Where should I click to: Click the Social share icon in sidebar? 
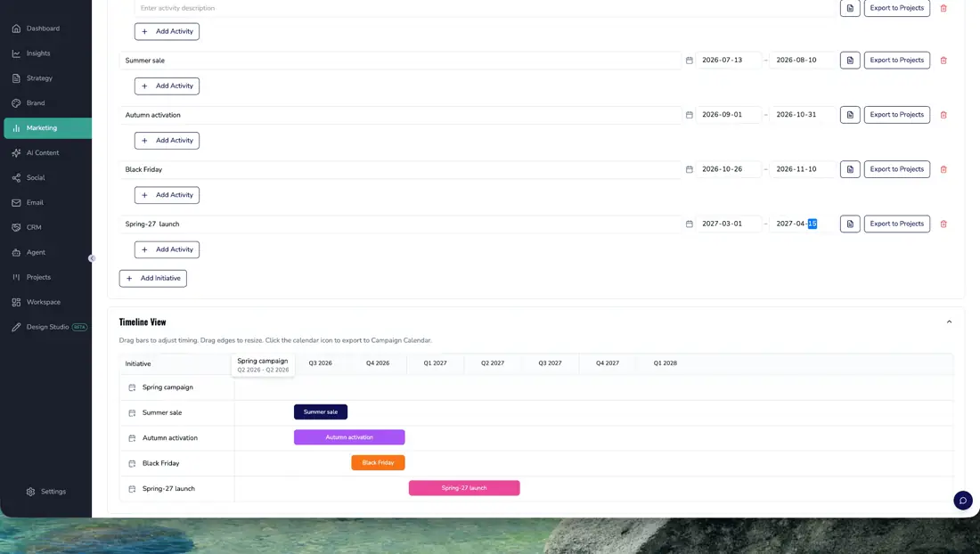tap(16, 177)
